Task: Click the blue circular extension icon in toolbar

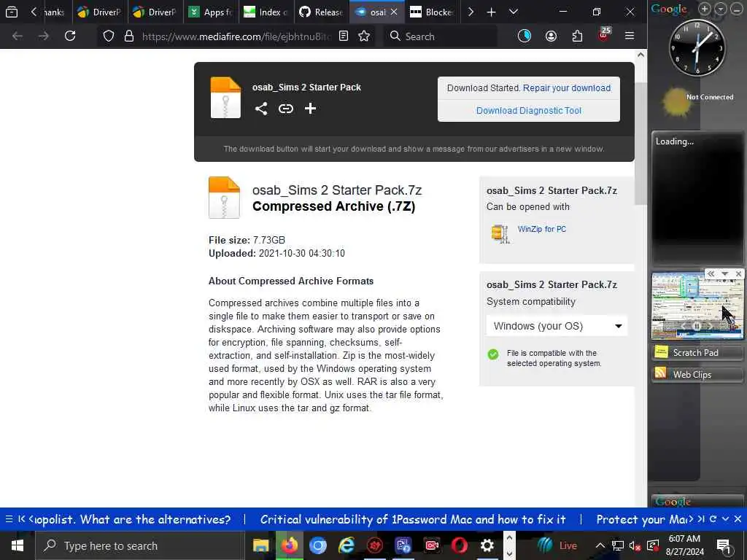Action: coord(524,36)
